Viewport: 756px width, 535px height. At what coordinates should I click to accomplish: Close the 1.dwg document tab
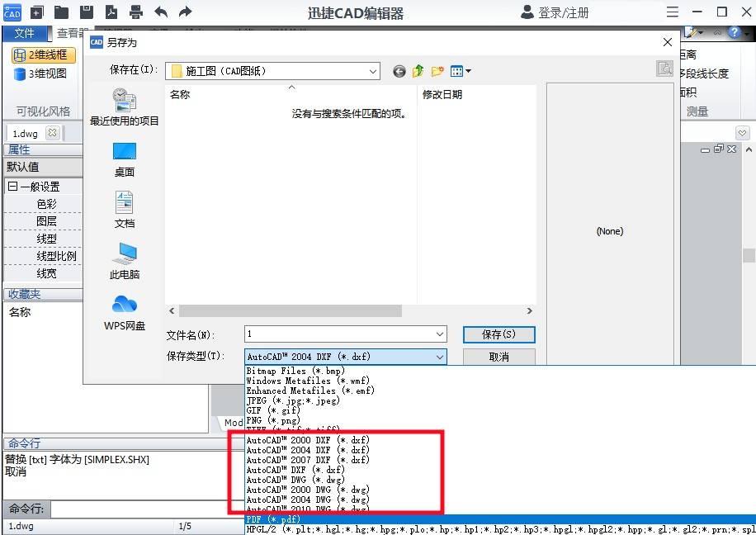(x=52, y=132)
